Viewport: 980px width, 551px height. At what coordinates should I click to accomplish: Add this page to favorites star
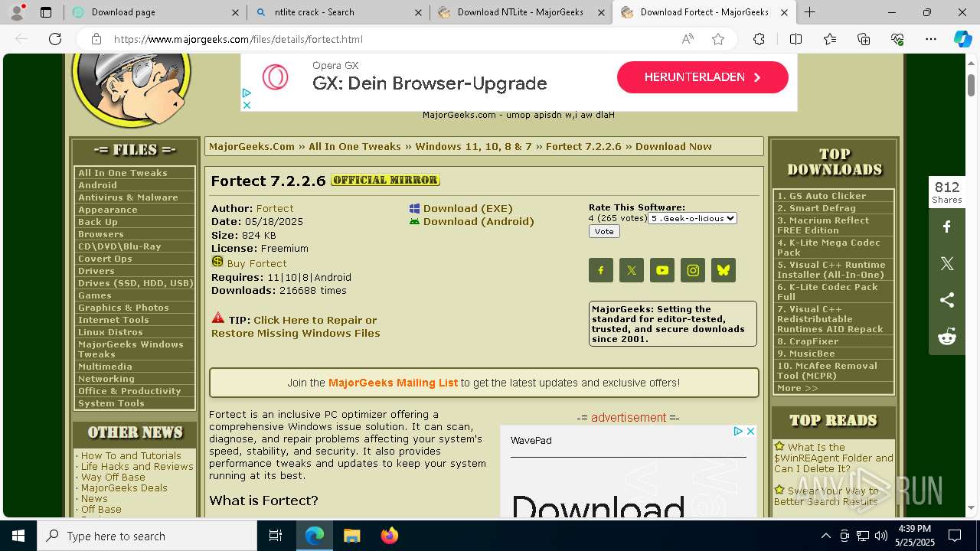pyautogui.click(x=718, y=39)
